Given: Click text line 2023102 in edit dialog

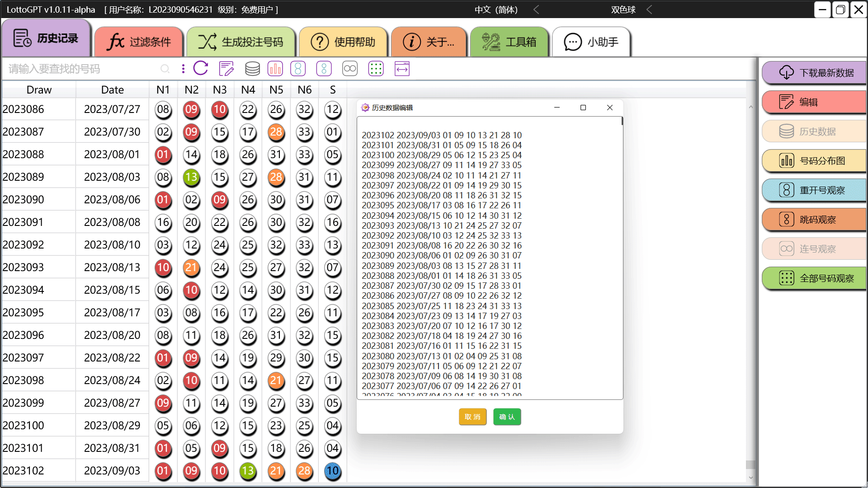Looking at the screenshot, I should pyautogui.click(x=442, y=135).
